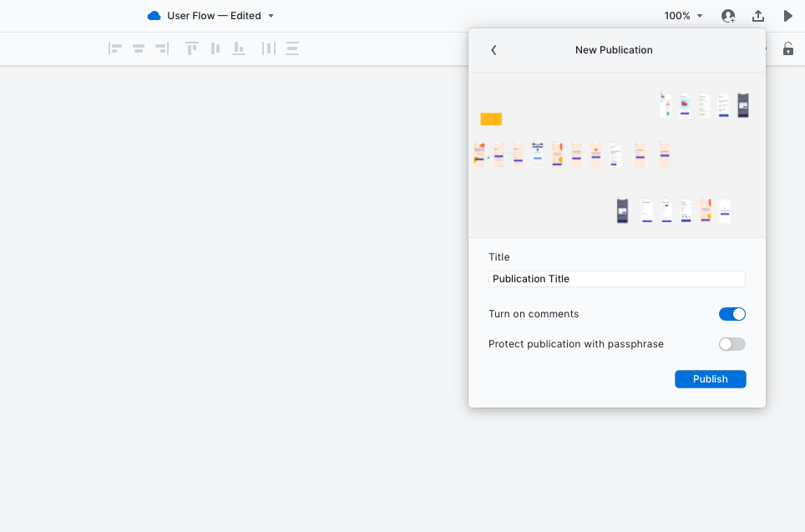Viewport: 805px width, 532px height.
Task: Toggle comments off for the publication
Action: tap(732, 314)
